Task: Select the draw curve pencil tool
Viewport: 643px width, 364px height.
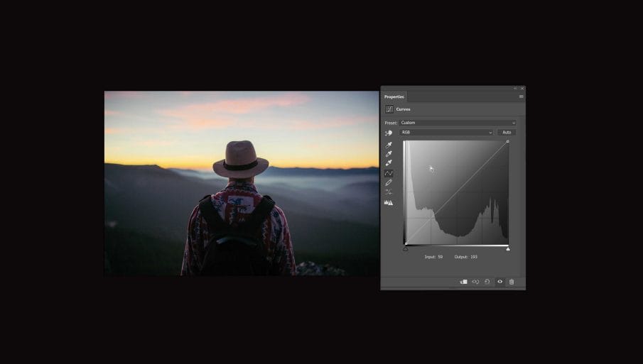Action: (x=389, y=182)
